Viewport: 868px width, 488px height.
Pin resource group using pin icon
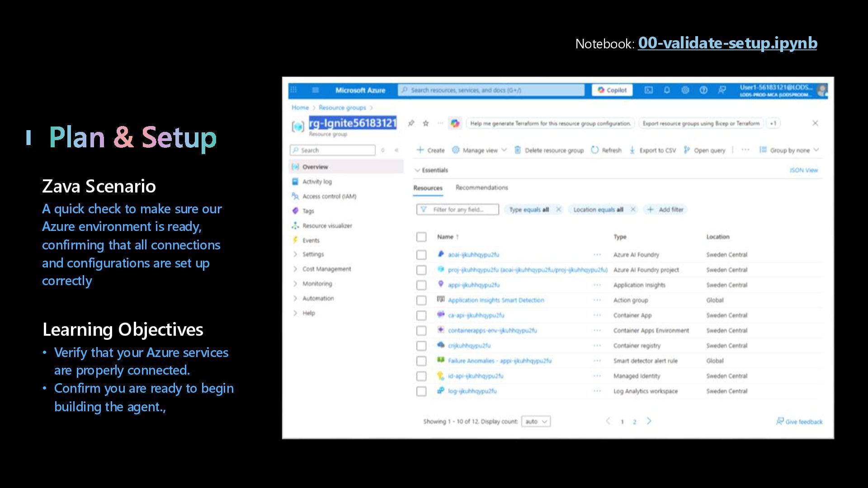point(411,123)
